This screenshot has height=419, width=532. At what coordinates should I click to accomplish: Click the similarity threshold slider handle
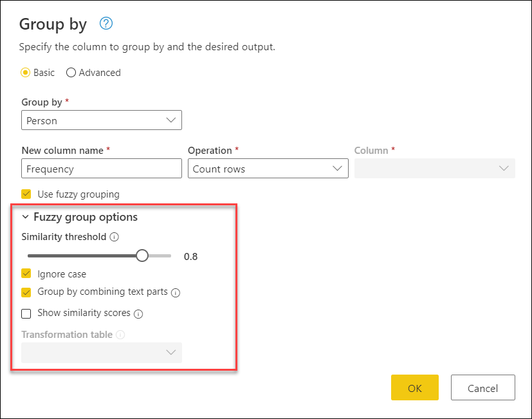[142, 256]
